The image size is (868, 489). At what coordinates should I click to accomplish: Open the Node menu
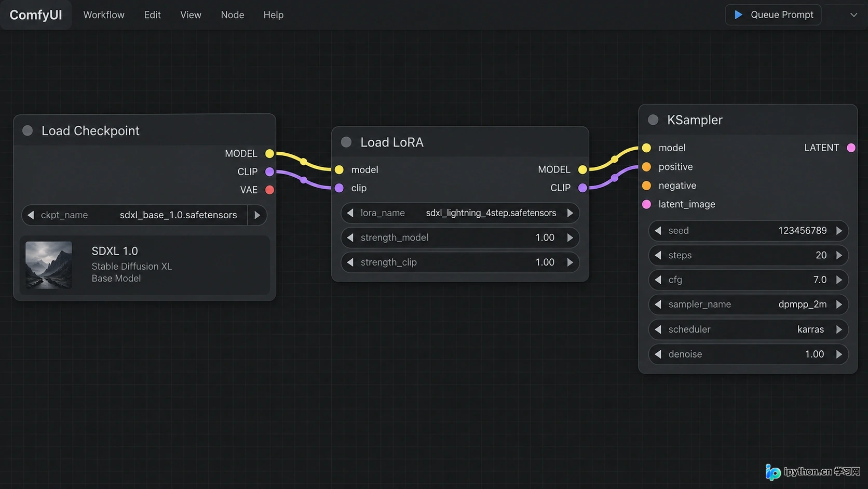232,15
